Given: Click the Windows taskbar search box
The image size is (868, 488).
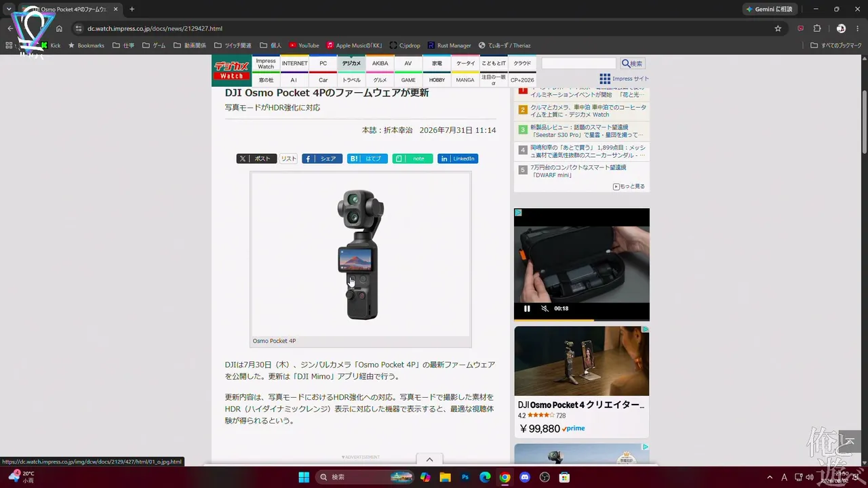Looking at the screenshot, I should (366, 477).
